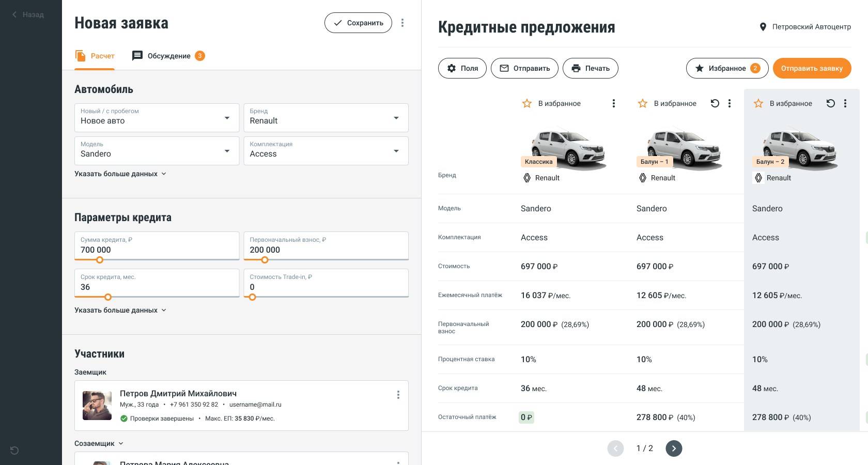Screen dimensions: 868x465
Task: Go to the previous page of offers
Action: [616, 448]
